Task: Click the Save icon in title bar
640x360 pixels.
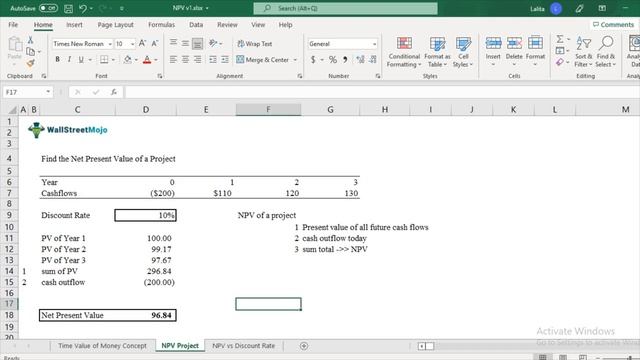Action: point(69,8)
